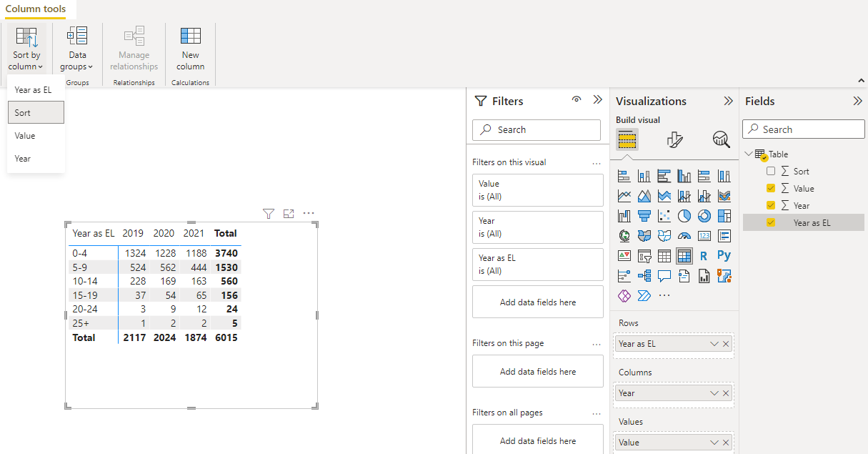The width and height of the screenshot is (868, 454).
Task: Open ellipsis next to 'Filters on this visual'
Action: pyautogui.click(x=597, y=163)
